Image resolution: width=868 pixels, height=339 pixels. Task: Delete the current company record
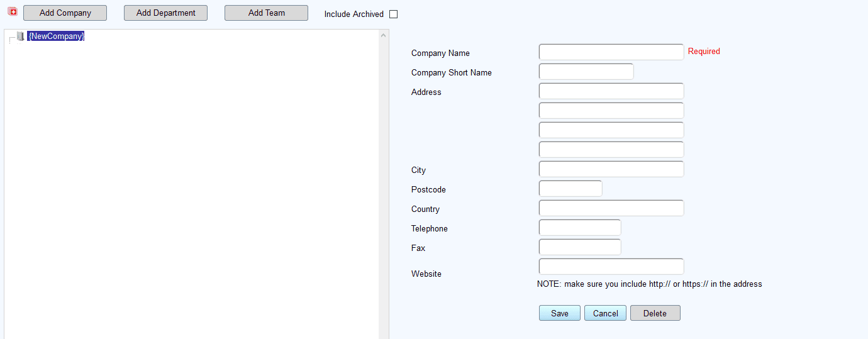click(655, 313)
